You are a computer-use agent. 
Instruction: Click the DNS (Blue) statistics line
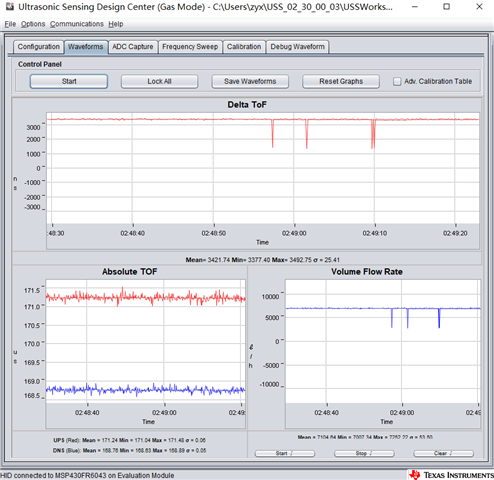click(129, 451)
